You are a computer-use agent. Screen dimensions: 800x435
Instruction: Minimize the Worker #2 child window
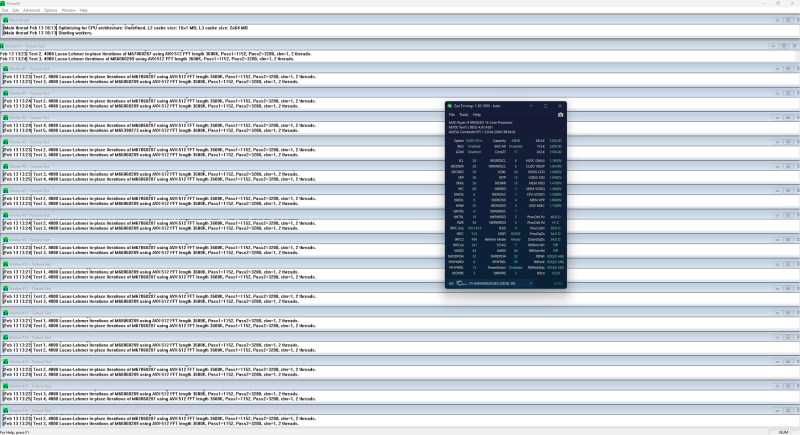[778, 69]
